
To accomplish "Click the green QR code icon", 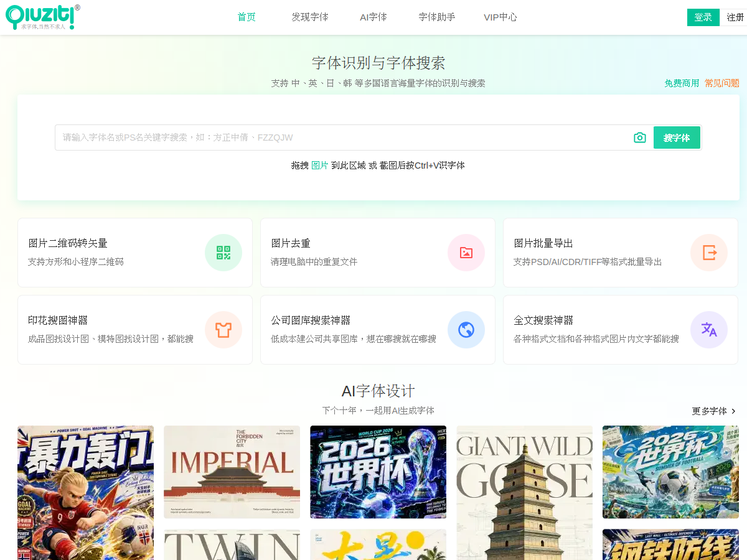I will (x=223, y=253).
